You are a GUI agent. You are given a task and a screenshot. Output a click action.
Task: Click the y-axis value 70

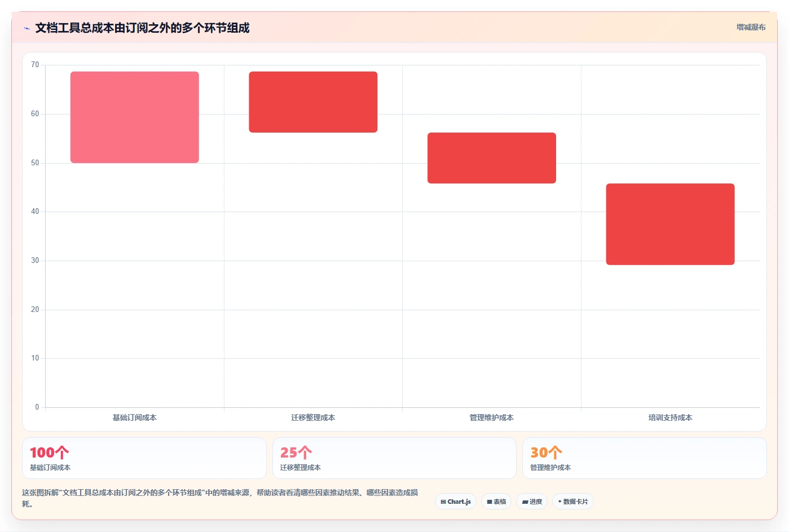35,65
